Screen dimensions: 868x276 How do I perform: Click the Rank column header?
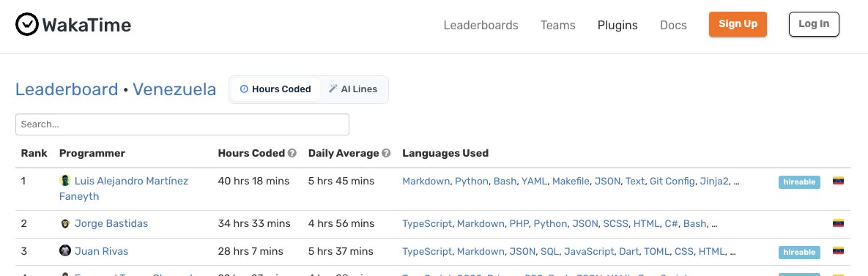34,153
